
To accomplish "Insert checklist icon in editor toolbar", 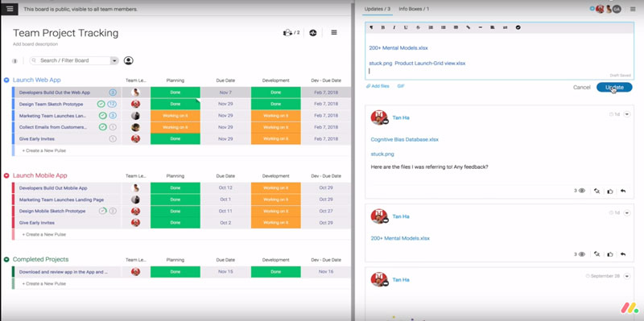I will (x=518, y=27).
